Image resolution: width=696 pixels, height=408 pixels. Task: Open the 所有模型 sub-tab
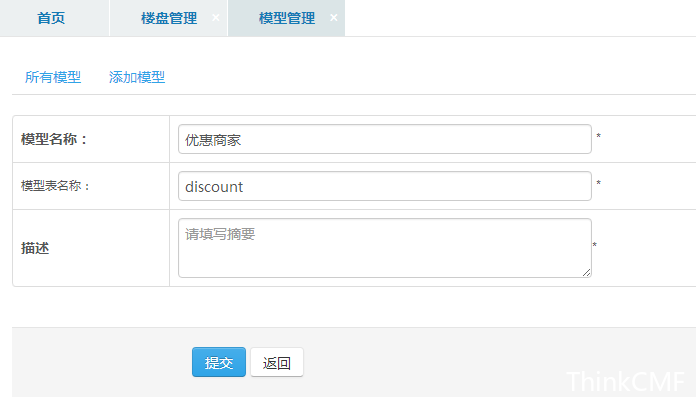point(53,77)
